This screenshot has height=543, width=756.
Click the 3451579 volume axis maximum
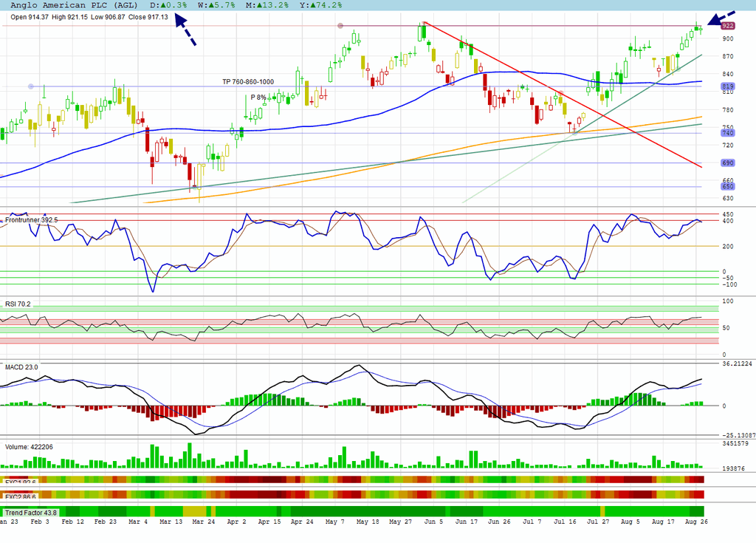736,443
